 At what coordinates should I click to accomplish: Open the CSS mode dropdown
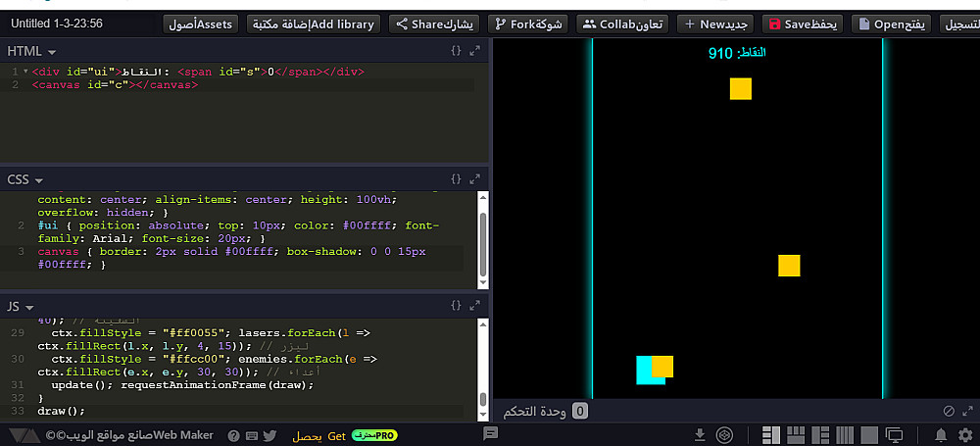[25, 179]
